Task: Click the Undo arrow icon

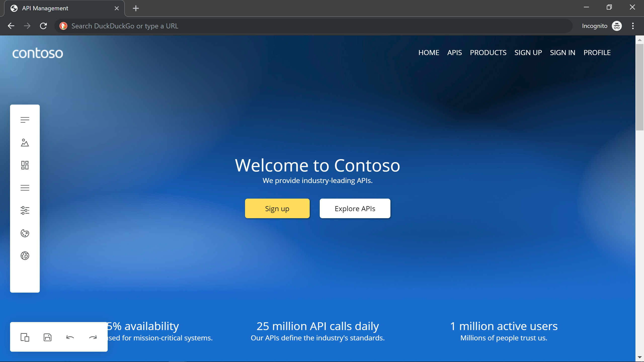Action: 70,337
